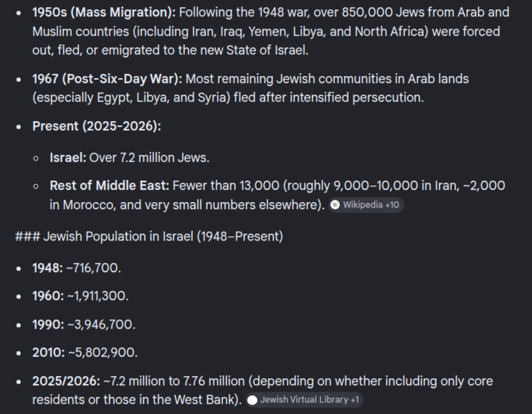The height and width of the screenshot is (414, 532).
Task: Click the Jewish Population in Israel heading
Action: pyautogui.click(x=149, y=236)
